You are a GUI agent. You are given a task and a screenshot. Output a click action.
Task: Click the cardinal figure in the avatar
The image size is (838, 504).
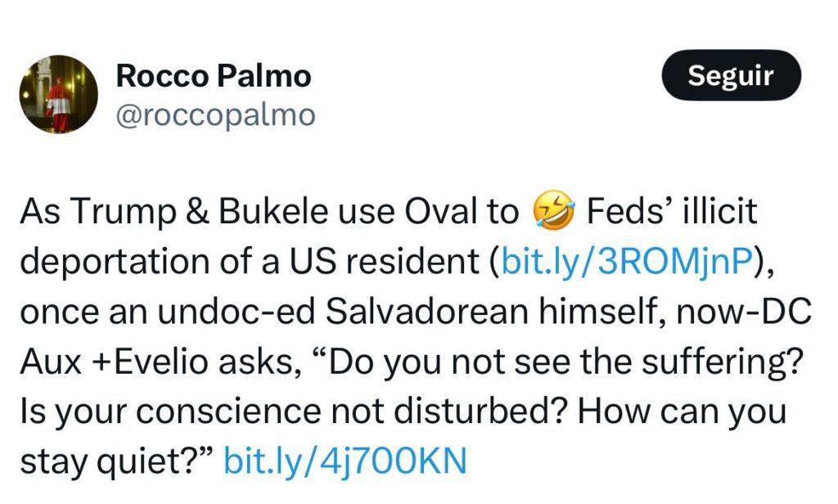57,97
